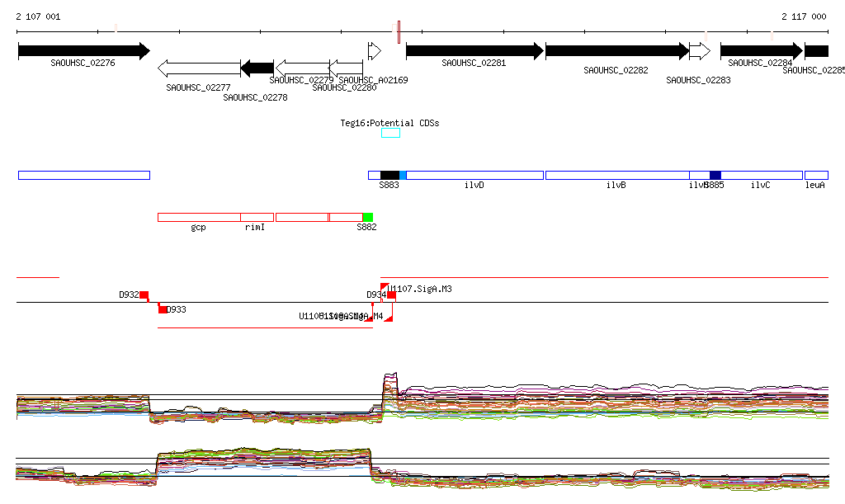The width and height of the screenshot is (845, 504).
Task: Click the small white SAOUHSC_02283 arrow
Action: click(x=699, y=51)
